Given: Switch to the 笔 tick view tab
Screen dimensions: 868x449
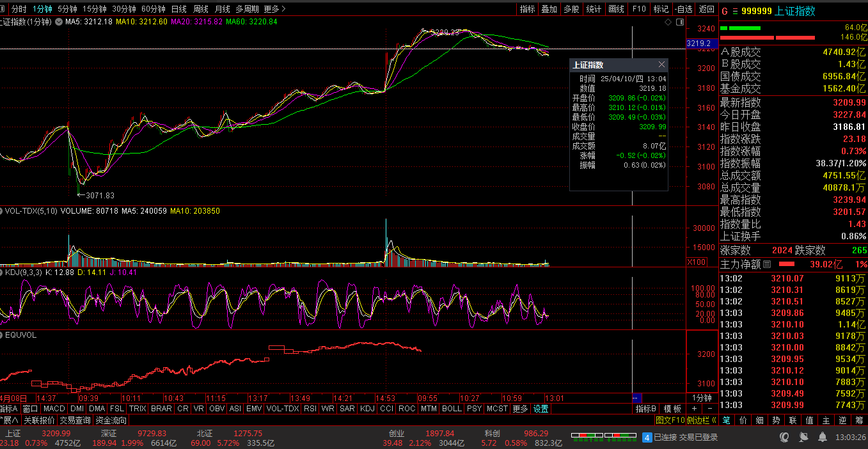Looking at the screenshot, I should (x=726, y=420).
